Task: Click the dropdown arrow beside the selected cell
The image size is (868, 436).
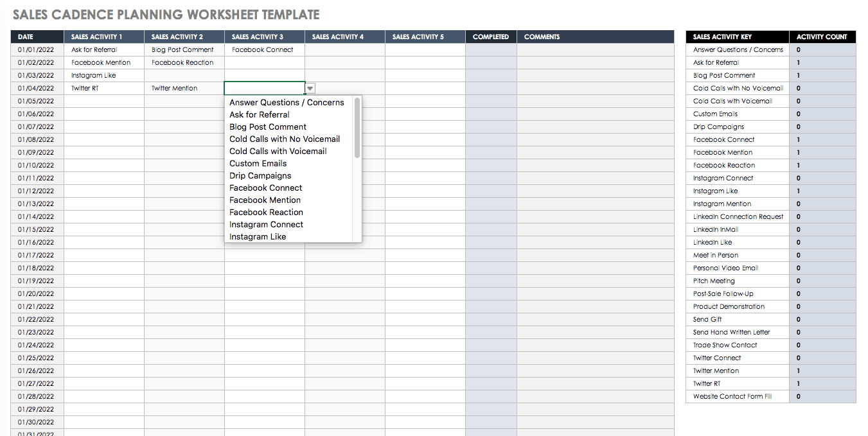Action: 310,89
